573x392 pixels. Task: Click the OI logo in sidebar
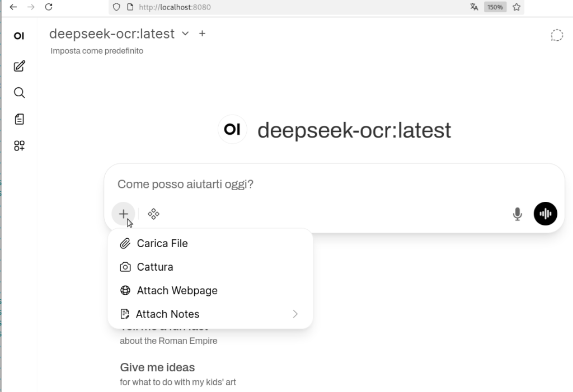[x=19, y=36]
